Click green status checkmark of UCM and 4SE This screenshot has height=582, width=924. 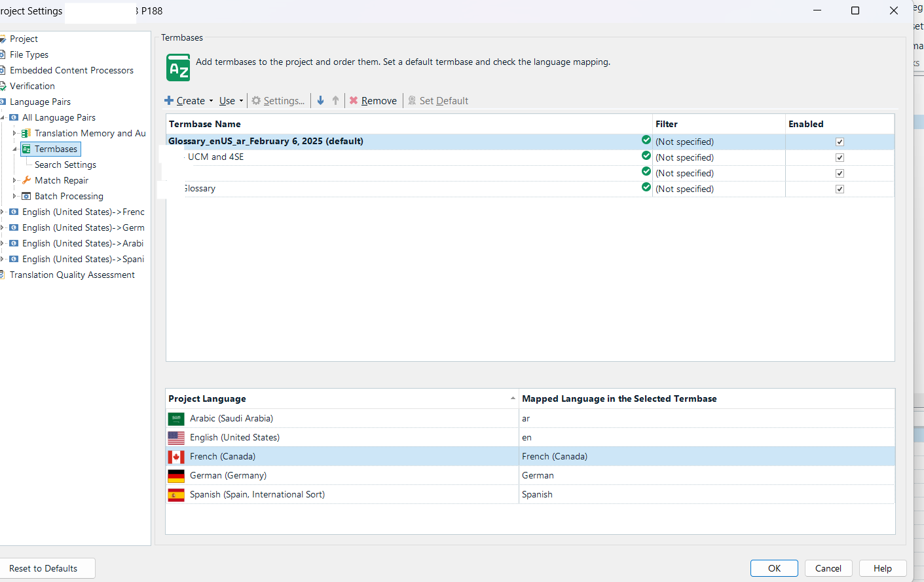coord(646,155)
